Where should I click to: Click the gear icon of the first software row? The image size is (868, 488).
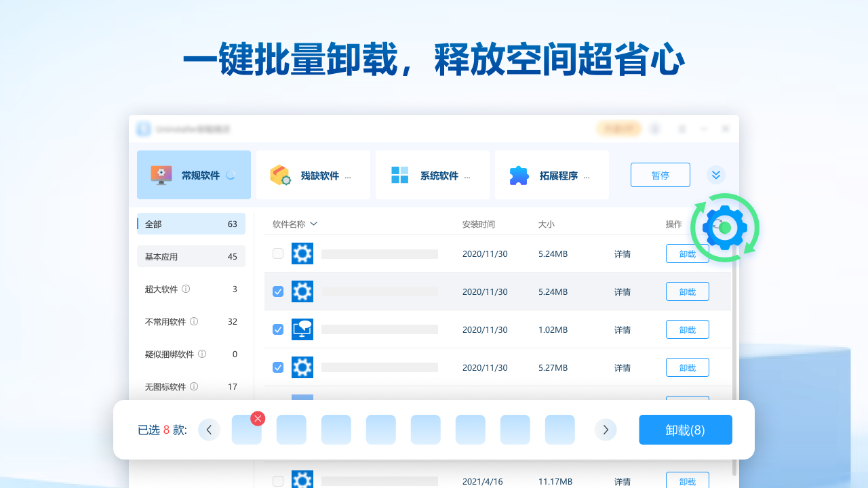pos(302,253)
